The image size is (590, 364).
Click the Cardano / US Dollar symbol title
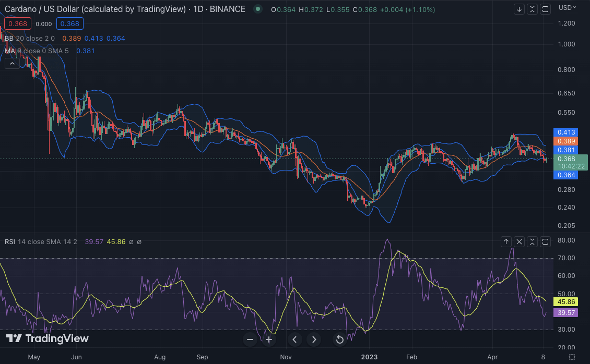(x=95, y=9)
